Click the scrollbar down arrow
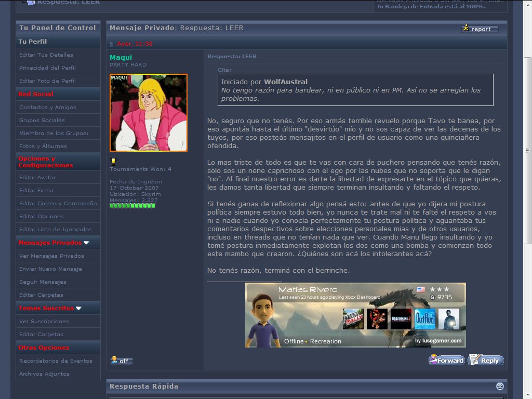Image resolution: width=532 pixels, height=399 pixels. pyautogui.click(x=527, y=395)
